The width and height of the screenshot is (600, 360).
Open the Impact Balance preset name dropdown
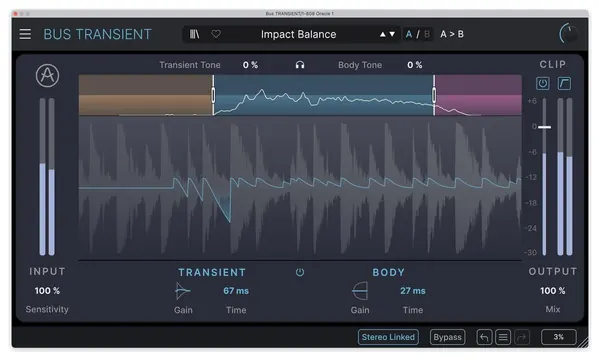click(298, 34)
